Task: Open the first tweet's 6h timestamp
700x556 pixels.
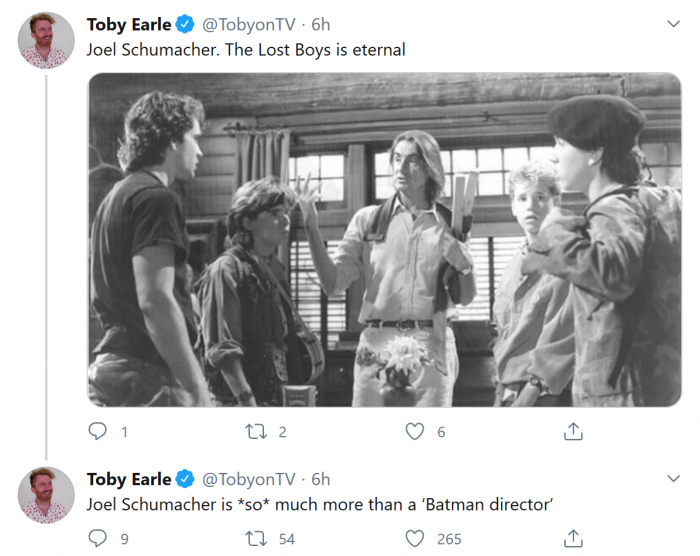Action: [320, 24]
